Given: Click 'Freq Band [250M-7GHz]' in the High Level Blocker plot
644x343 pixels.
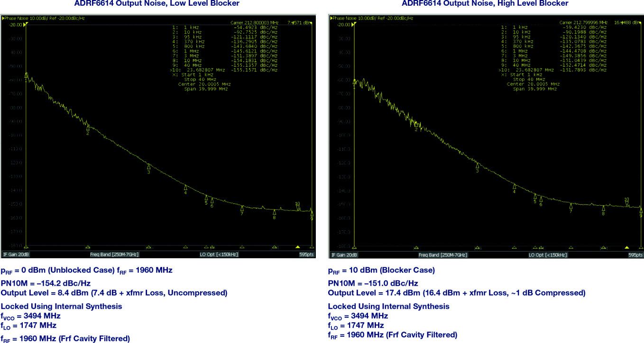Looking at the screenshot, I should point(442,255).
